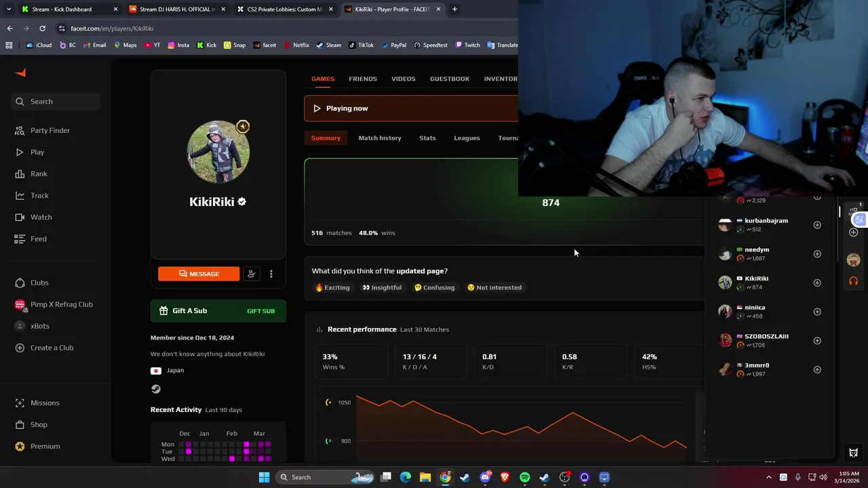Image resolution: width=868 pixels, height=488 pixels.
Task: Choose the Exciting feedback option
Action: [332, 287]
